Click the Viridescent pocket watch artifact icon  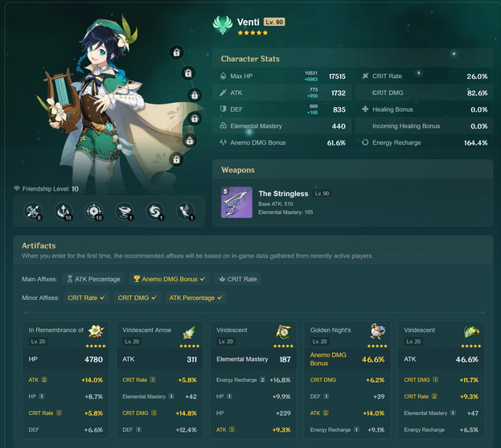point(283,331)
